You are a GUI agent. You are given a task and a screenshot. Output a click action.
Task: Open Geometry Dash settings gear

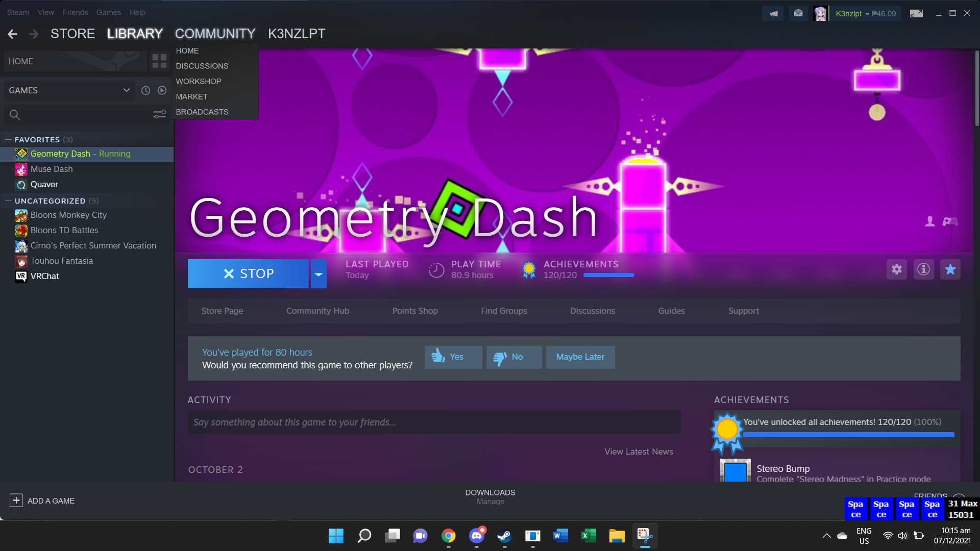(x=897, y=269)
